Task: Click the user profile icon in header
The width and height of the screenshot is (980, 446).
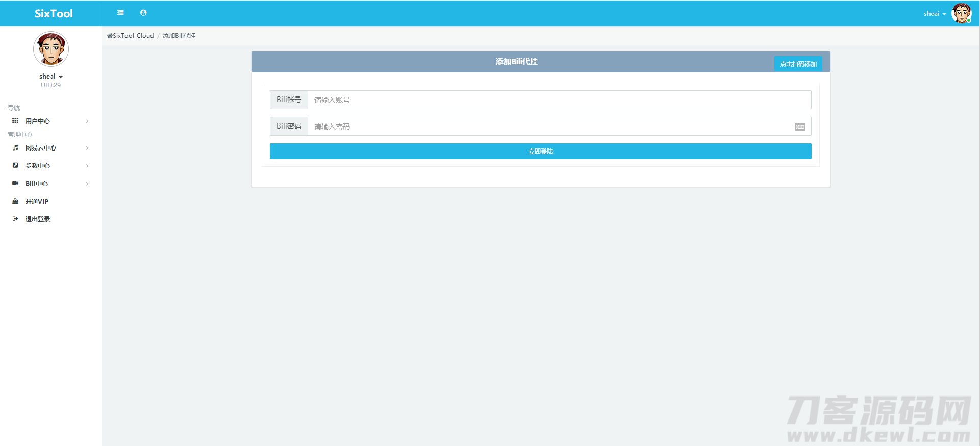Action: [143, 13]
